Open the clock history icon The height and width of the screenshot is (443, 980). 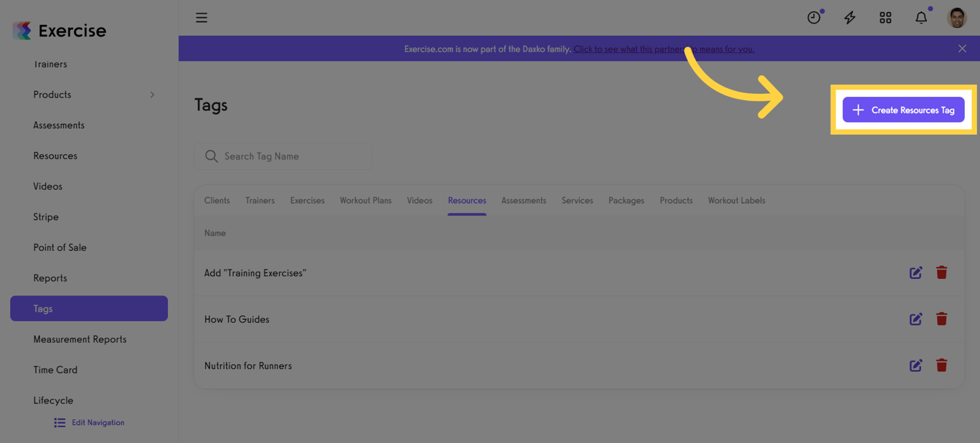(814, 17)
